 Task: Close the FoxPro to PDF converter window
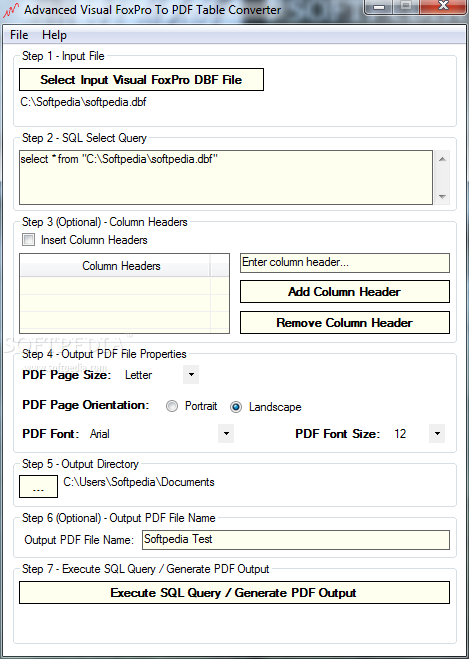tap(443, 7)
